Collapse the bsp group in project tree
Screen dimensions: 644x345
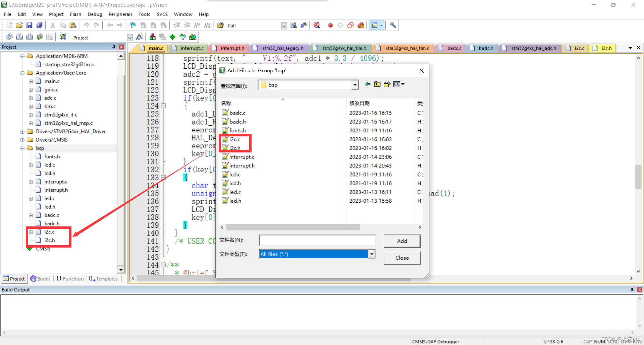pos(22,148)
